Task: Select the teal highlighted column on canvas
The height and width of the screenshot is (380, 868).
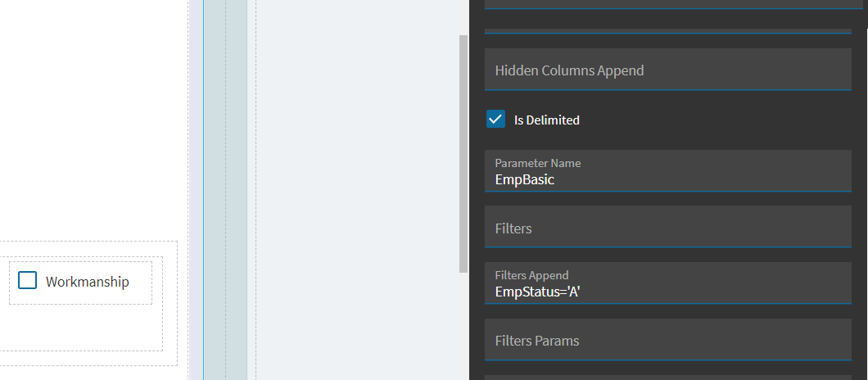Action: pyautogui.click(x=225, y=190)
